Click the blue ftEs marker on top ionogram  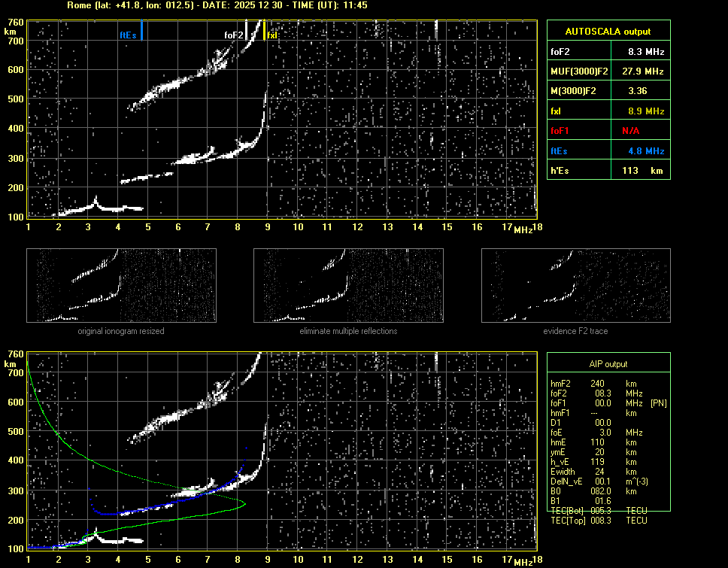point(141,32)
